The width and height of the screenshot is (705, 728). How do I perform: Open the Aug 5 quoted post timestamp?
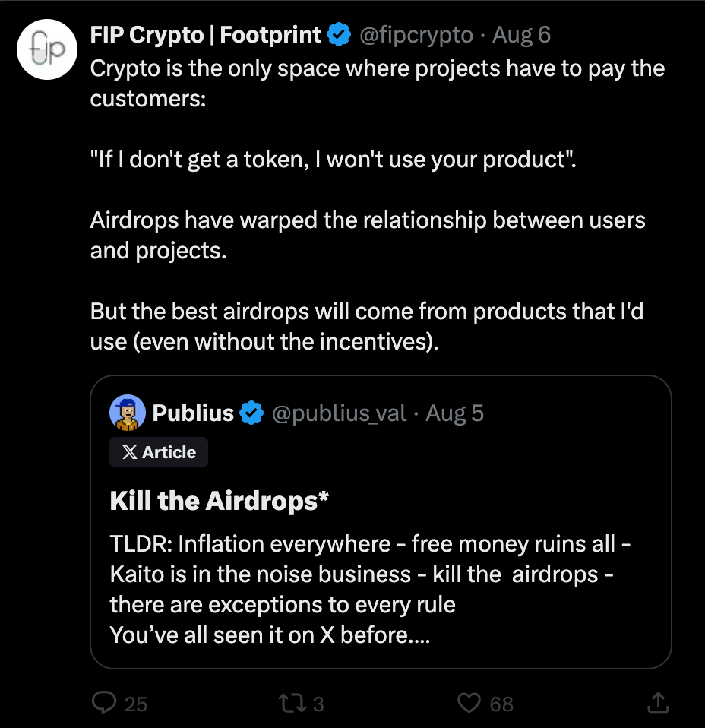[455, 413]
